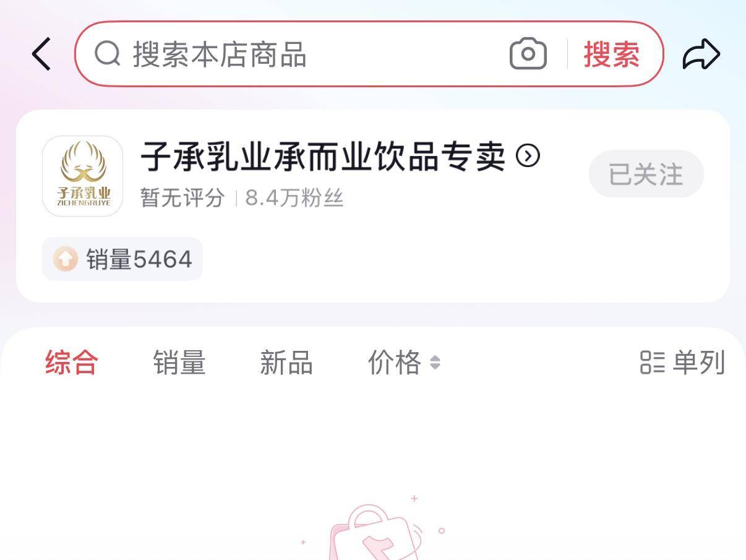
Task: Switch to the 销量 tab
Action: [x=179, y=362]
